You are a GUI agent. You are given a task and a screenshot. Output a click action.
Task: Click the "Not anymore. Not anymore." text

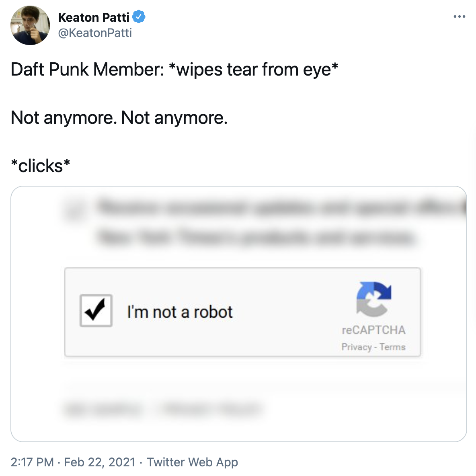[x=119, y=118]
